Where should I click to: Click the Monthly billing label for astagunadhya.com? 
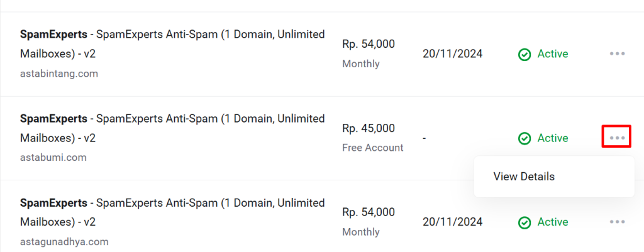pyautogui.click(x=361, y=232)
